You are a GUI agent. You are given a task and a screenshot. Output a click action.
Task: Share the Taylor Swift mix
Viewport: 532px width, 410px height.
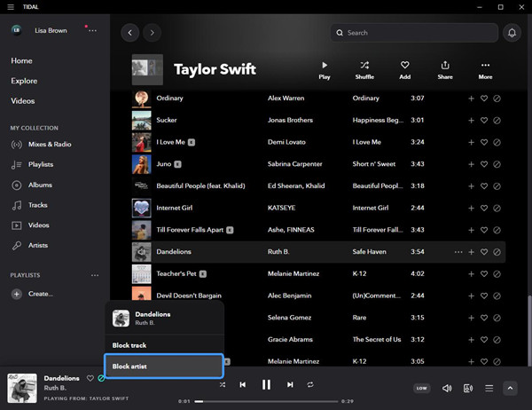(445, 70)
